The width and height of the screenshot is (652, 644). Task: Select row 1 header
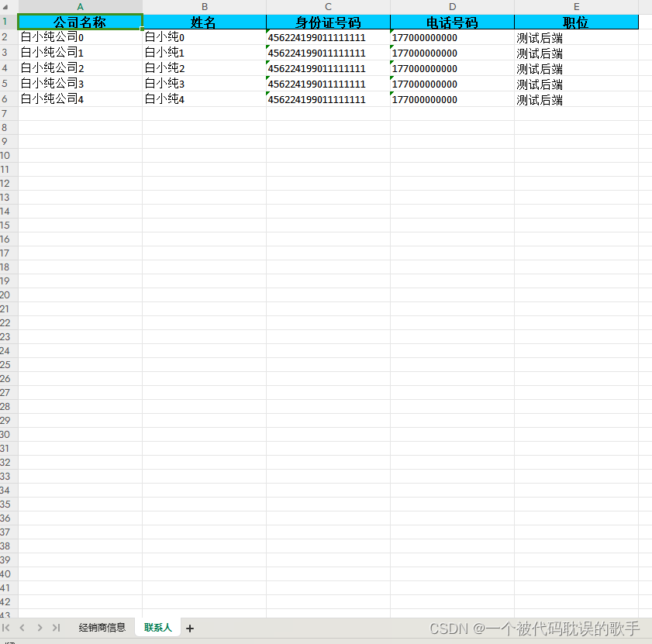click(7, 22)
